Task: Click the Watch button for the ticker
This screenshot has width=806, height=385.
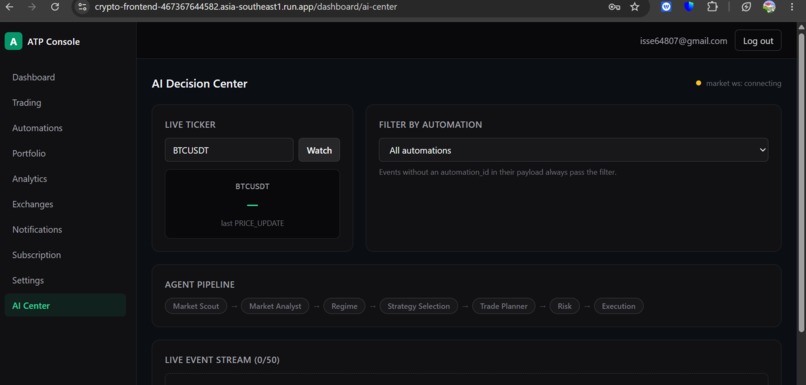Action: (x=319, y=150)
